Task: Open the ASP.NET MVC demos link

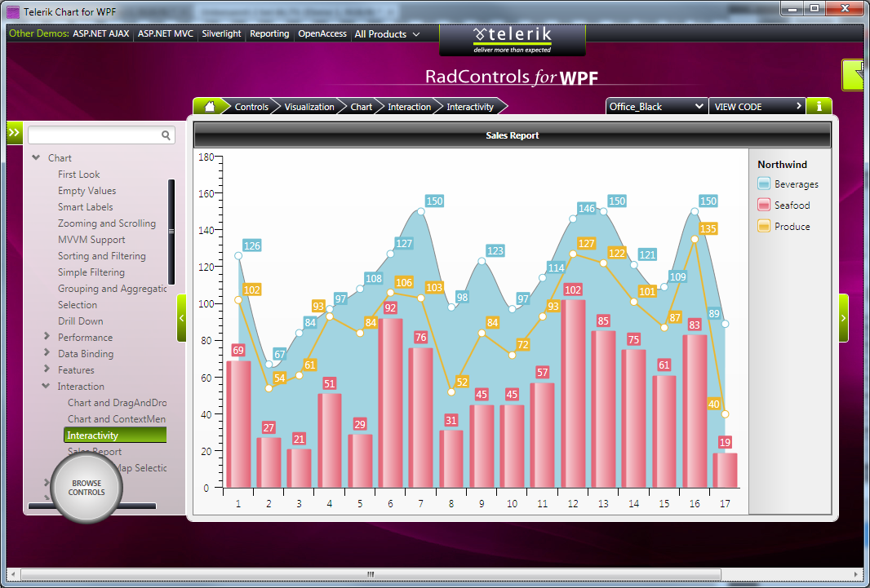Action: click(166, 33)
